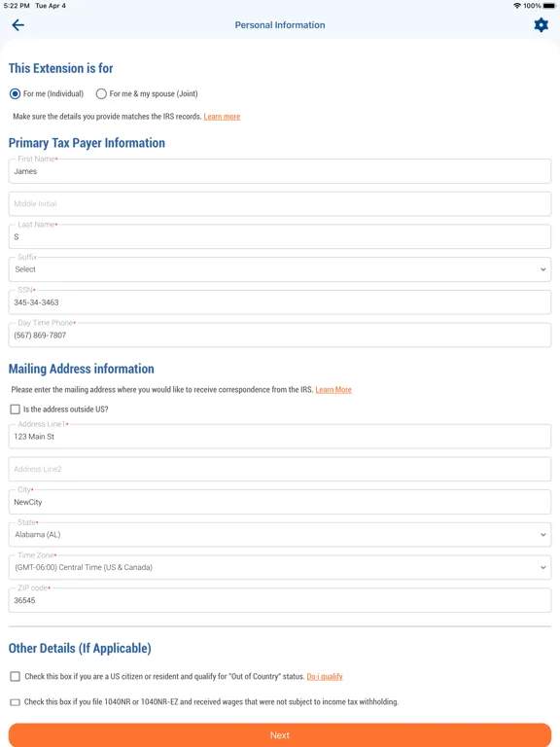560x747 pixels.
Task: Tap the Mailing Address information heading
Action: pos(82,369)
